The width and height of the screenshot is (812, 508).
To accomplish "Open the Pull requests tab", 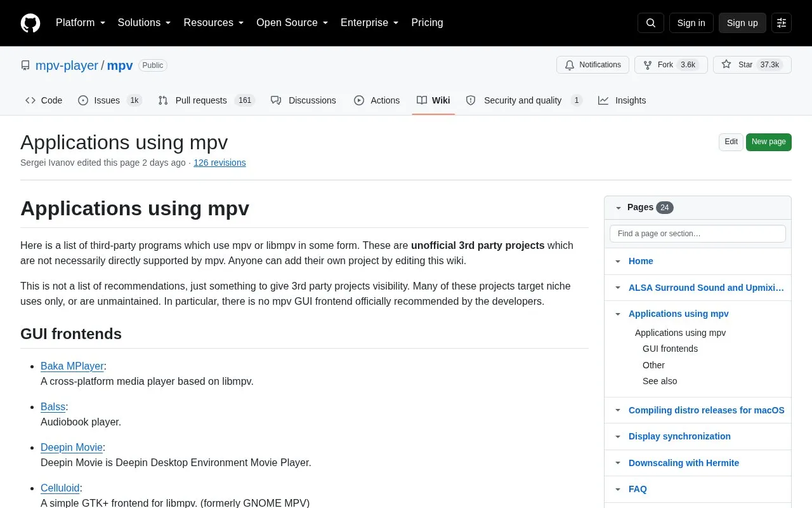I will pos(206,100).
